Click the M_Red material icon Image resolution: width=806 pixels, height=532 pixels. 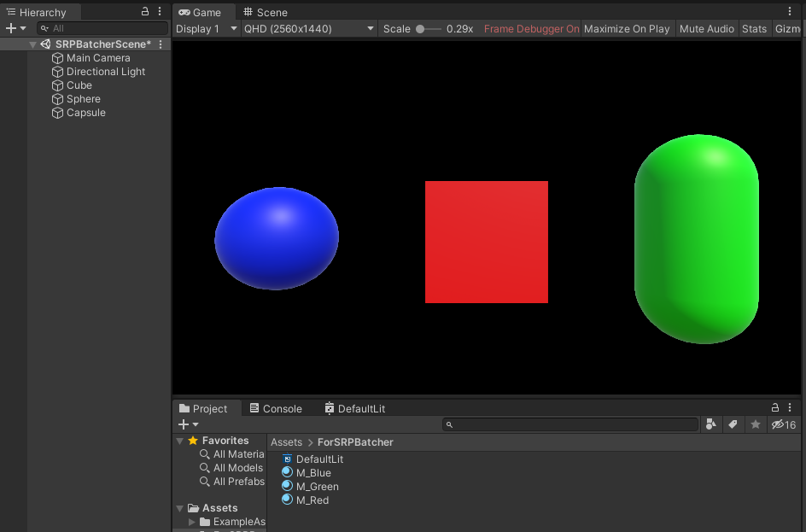point(288,500)
